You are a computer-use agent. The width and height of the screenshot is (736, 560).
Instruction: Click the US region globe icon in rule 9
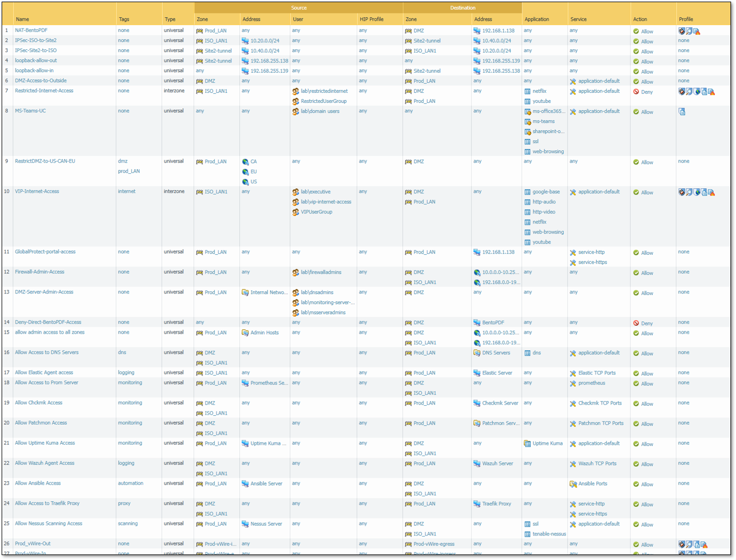[246, 182]
